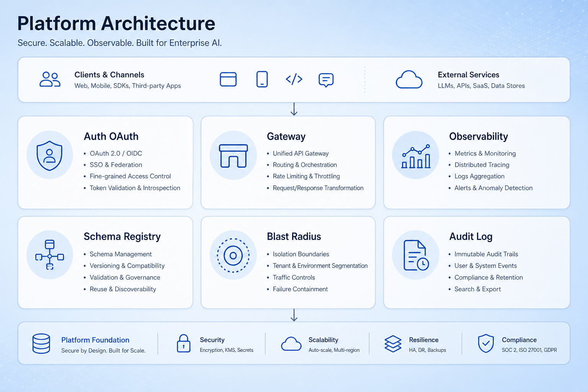Click the 'Failure Containment' bullet
588x392 pixels.
300,289
